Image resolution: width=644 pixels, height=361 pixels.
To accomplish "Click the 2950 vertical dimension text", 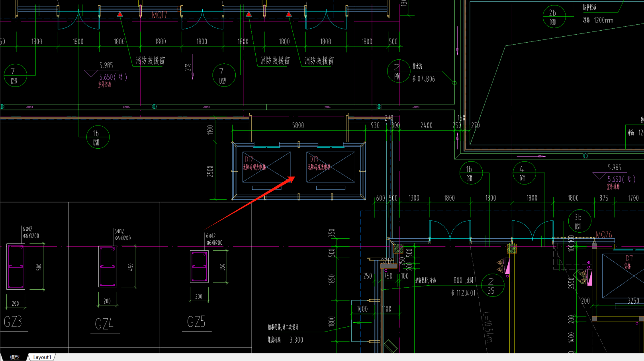I will click(572, 283).
